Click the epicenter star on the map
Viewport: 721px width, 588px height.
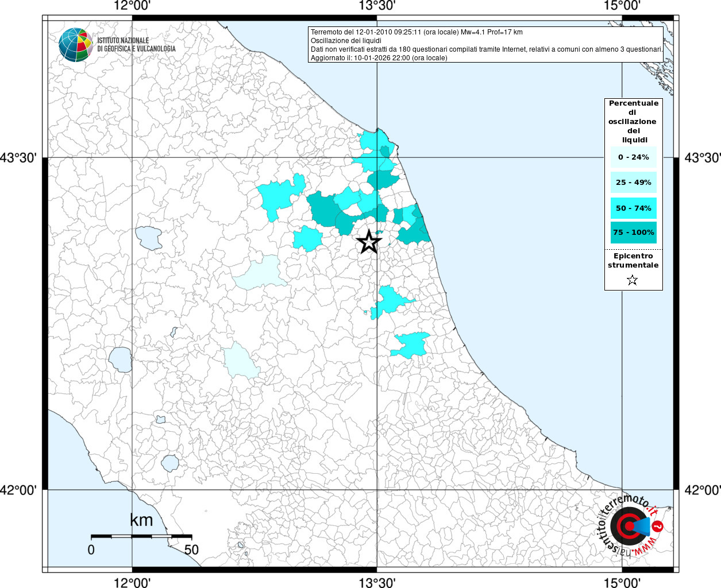click(x=369, y=242)
